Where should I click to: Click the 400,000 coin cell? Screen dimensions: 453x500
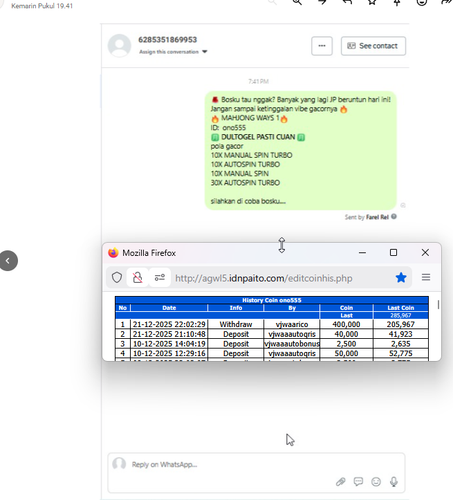click(346, 324)
